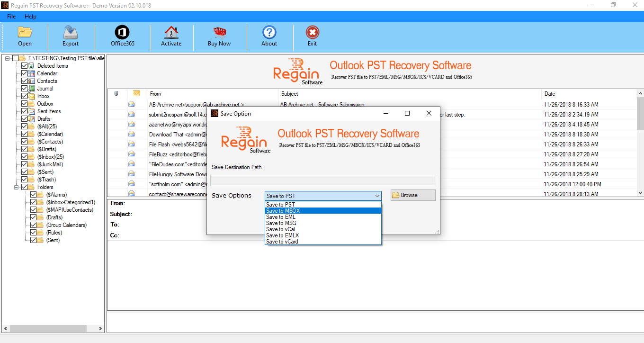Choose Save to vCard option
Screen dimensions: 644x343
click(x=323, y=242)
